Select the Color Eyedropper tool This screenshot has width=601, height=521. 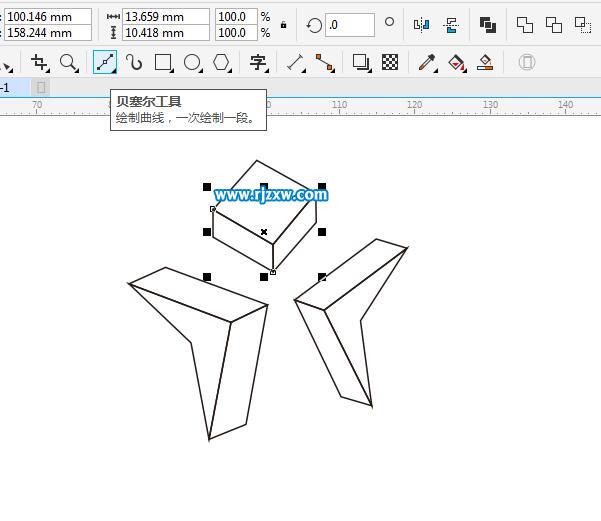click(427, 62)
